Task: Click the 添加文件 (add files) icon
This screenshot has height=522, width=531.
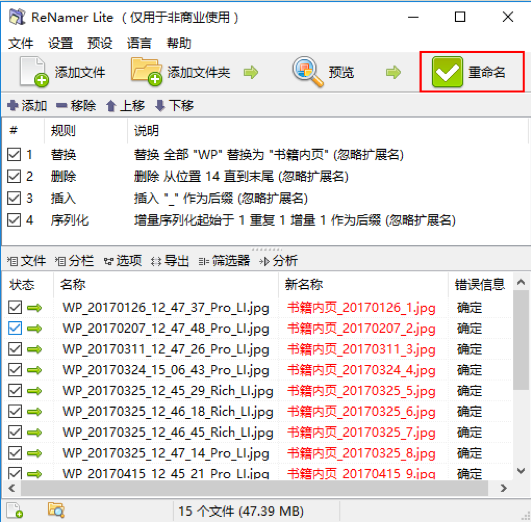Action: [x=34, y=71]
